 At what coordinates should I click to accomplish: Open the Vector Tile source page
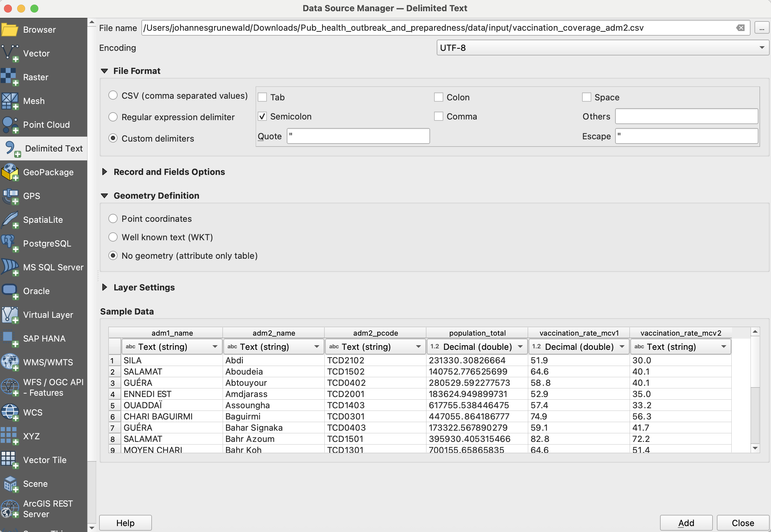click(45, 460)
